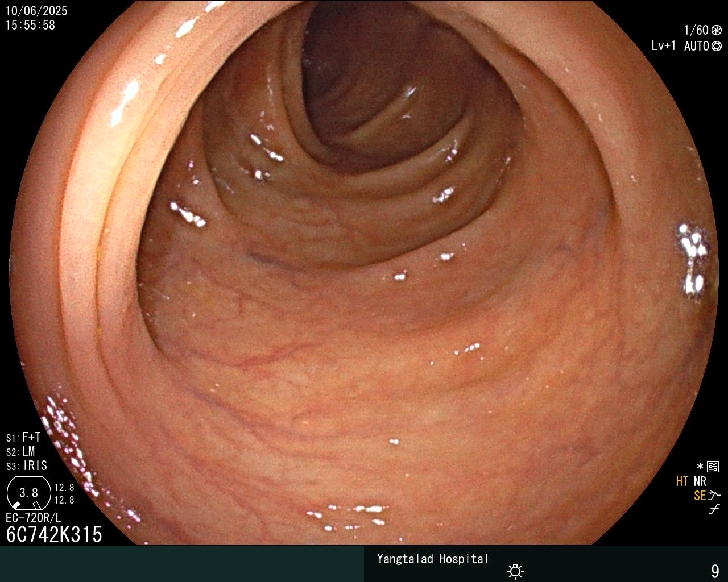Image resolution: width=728 pixels, height=582 pixels.
Task: Click the endoscopic colon image center
Action: coord(364,273)
